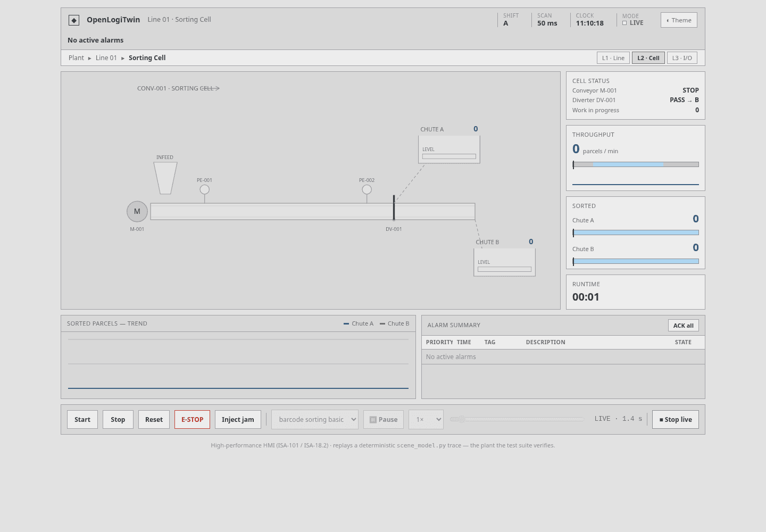Click the conveyor belt CONV-001

[x=313, y=211]
